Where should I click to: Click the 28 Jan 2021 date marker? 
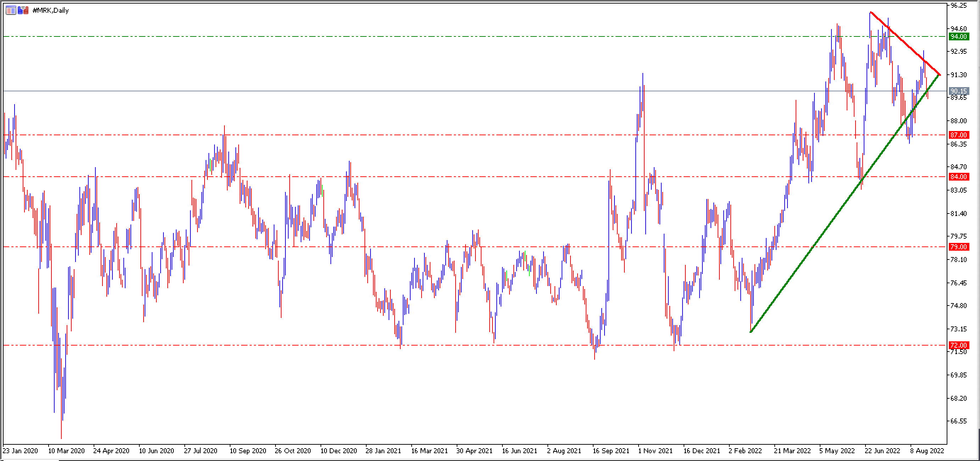(x=383, y=451)
